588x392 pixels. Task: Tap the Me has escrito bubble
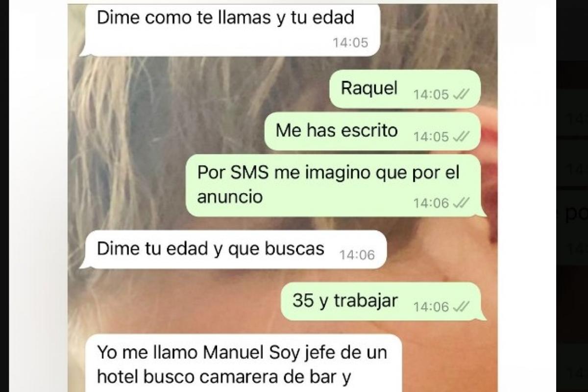click(373, 131)
